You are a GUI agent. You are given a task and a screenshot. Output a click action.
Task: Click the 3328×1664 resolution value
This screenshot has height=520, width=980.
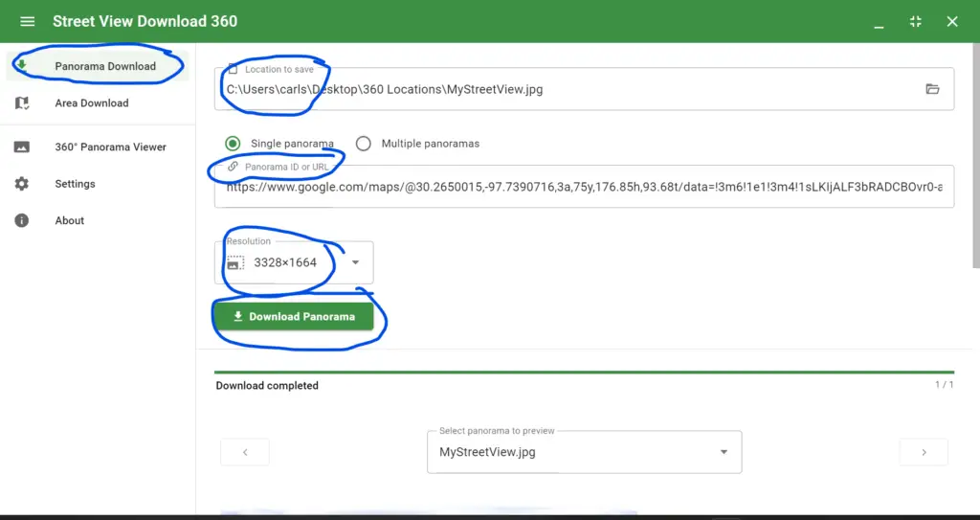[285, 262]
